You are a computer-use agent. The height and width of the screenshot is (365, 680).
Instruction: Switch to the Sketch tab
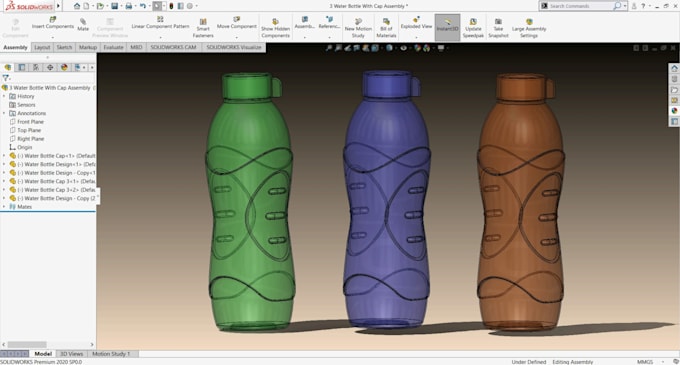click(64, 47)
